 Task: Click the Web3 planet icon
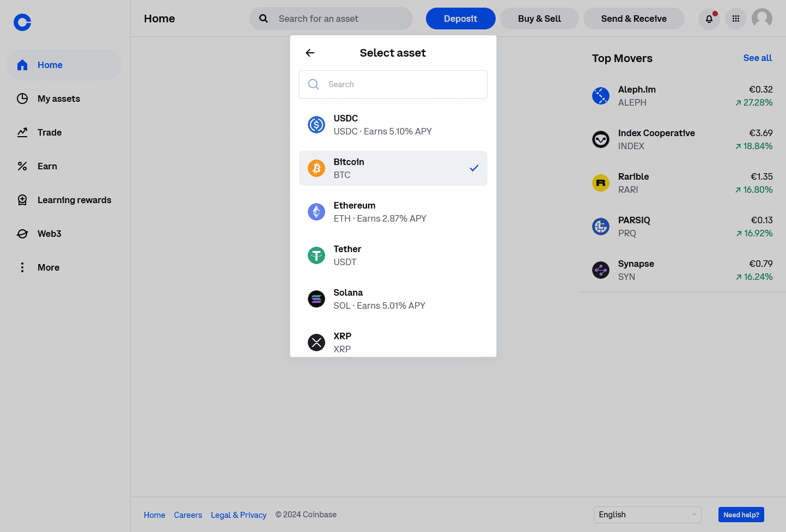[22, 234]
